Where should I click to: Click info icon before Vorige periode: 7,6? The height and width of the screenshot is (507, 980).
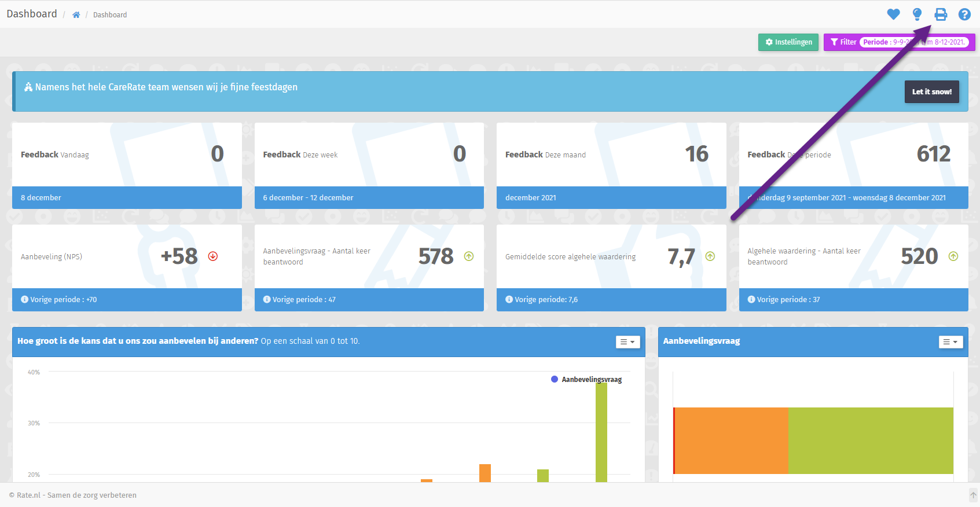click(509, 299)
